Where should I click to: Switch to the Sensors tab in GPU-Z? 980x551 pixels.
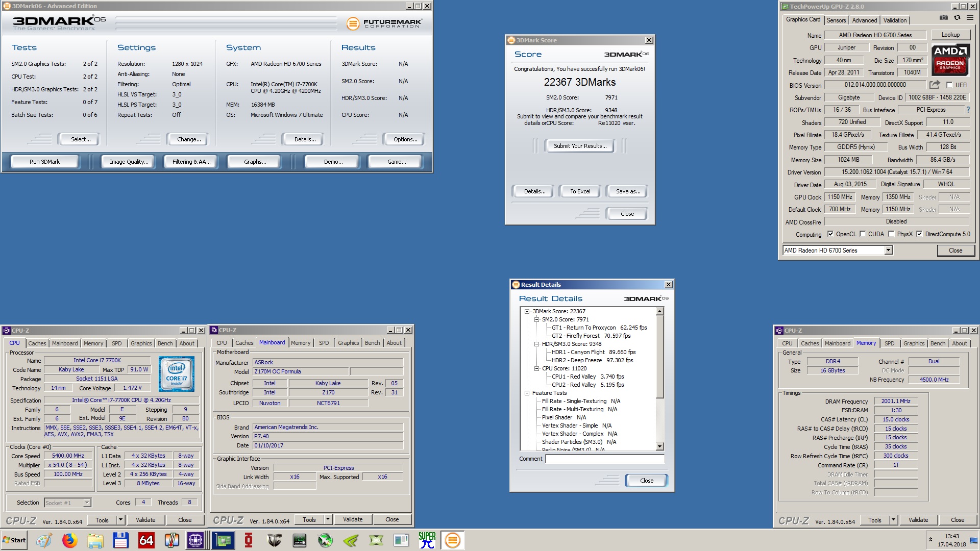[x=836, y=20]
